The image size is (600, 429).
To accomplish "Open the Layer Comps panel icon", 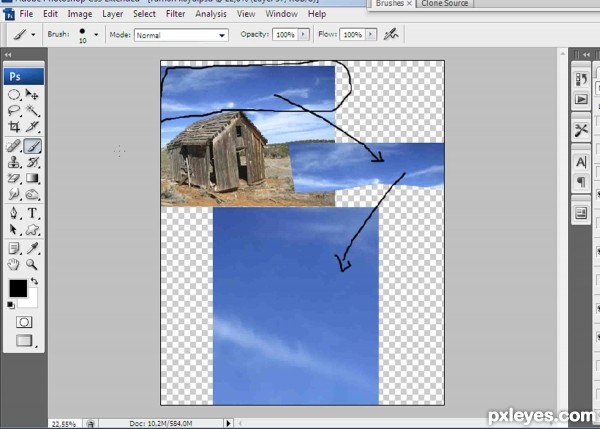I will [581, 213].
